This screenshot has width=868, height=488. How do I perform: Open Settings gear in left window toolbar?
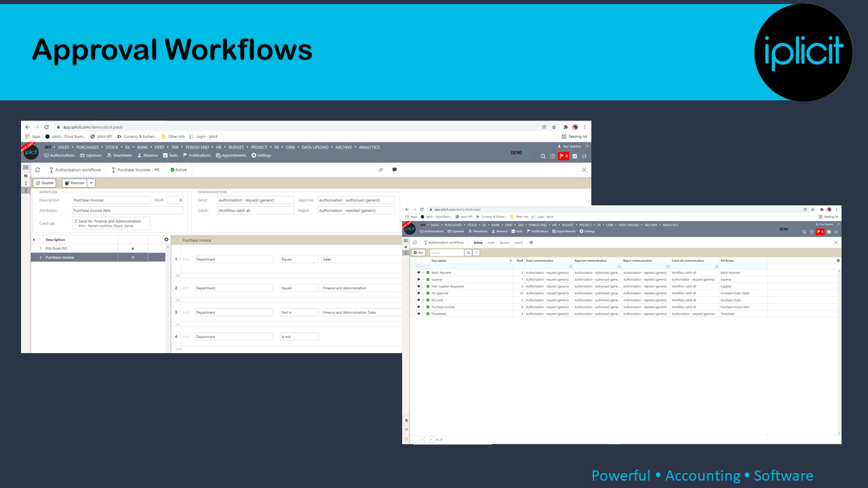pyautogui.click(x=261, y=155)
